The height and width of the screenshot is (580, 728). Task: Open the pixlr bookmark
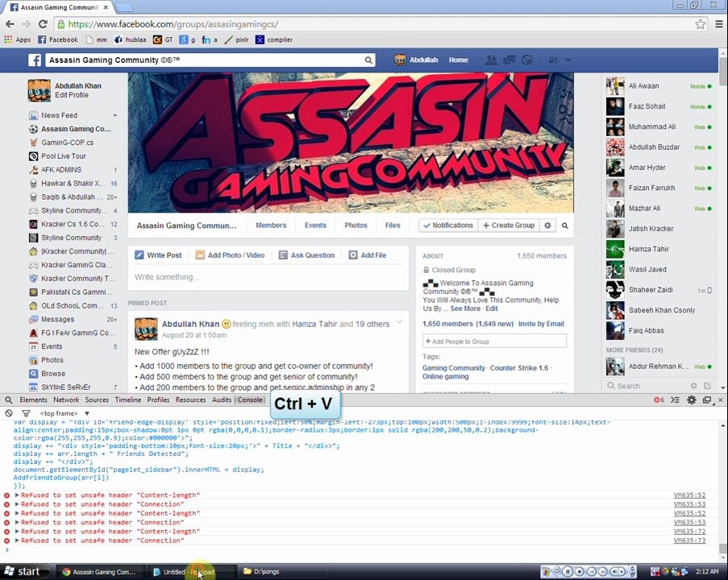coord(236,40)
